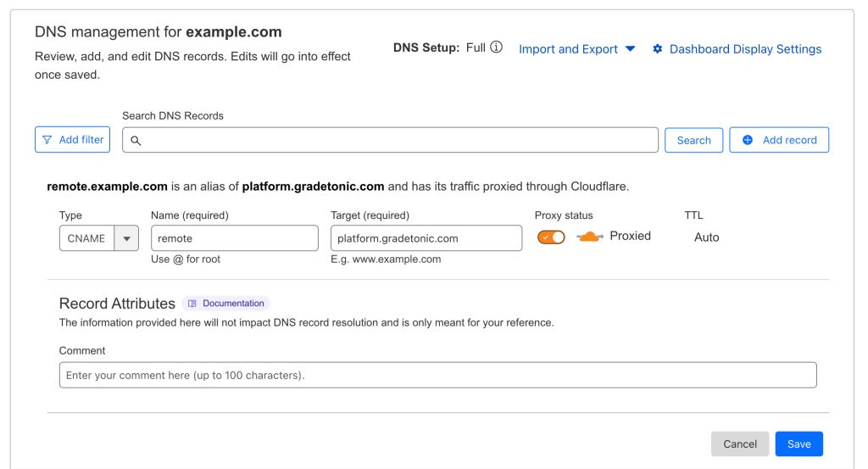Viewport: 868px width, 469px height.
Task: Toggle the Proxy status switch off
Action: 551,237
